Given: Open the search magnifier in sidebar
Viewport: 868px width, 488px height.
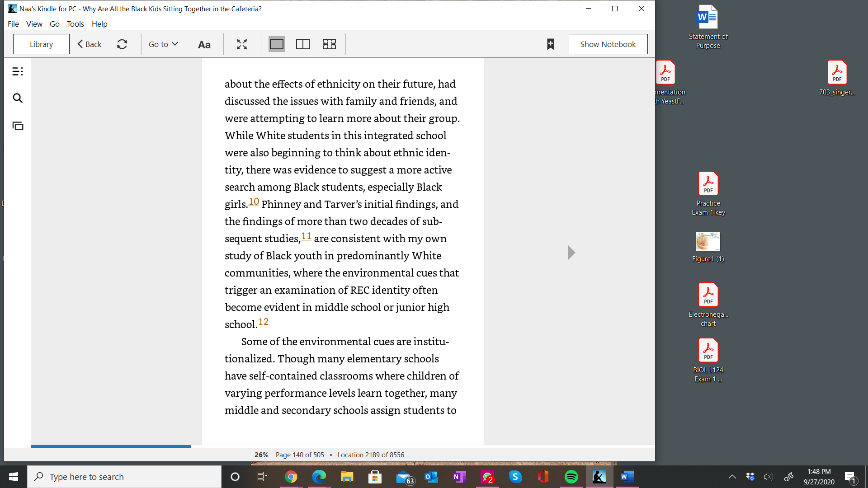Looking at the screenshot, I should pos(18,98).
